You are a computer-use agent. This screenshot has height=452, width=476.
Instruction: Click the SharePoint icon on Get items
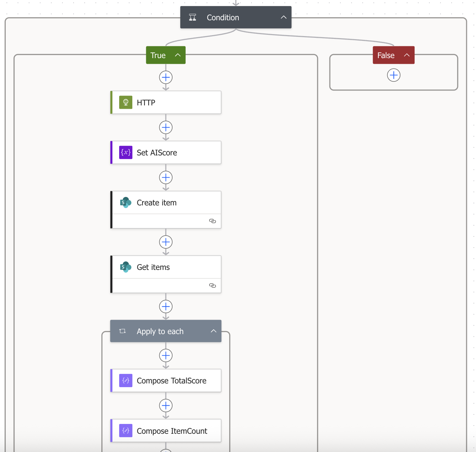pos(126,267)
